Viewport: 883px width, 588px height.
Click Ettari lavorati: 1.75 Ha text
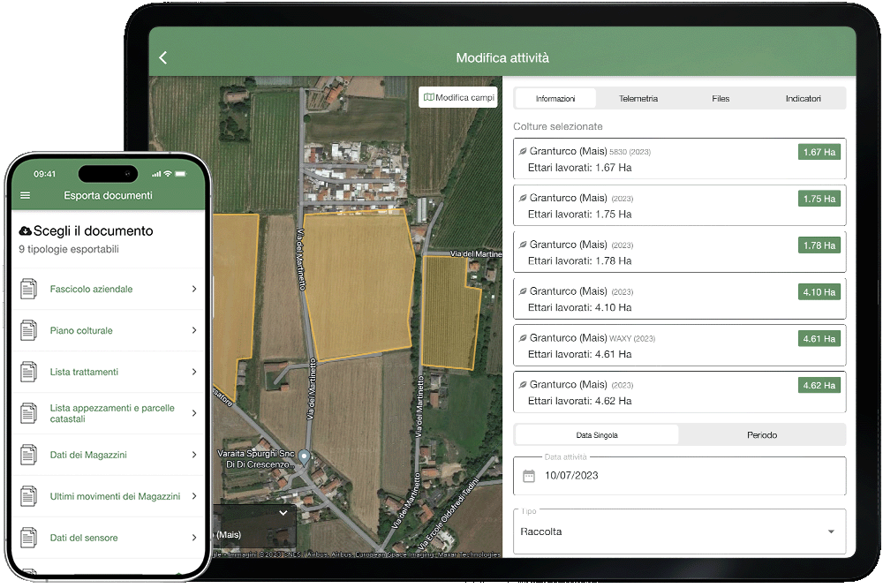pyautogui.click(x=579, y=215)
